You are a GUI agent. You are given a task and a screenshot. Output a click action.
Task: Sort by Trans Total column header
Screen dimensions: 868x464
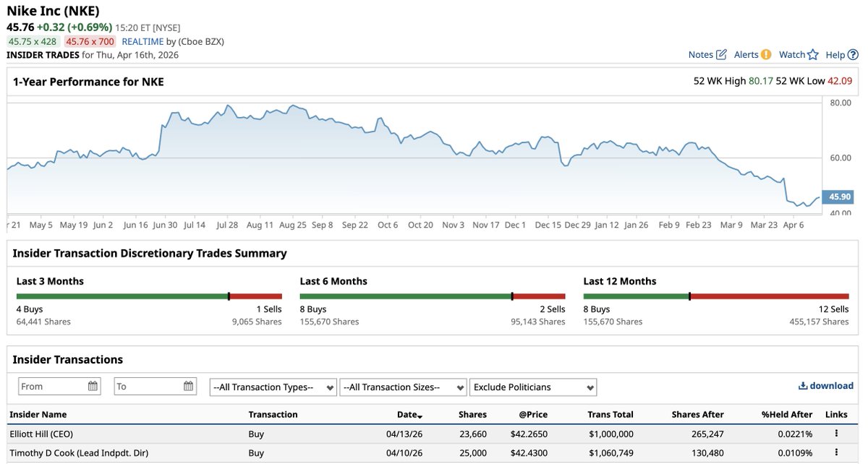pyautogui.click(x=610, y=414)
